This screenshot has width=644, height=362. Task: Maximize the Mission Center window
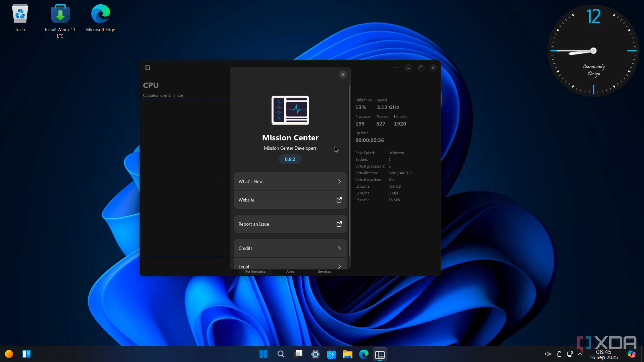point(421,68)
